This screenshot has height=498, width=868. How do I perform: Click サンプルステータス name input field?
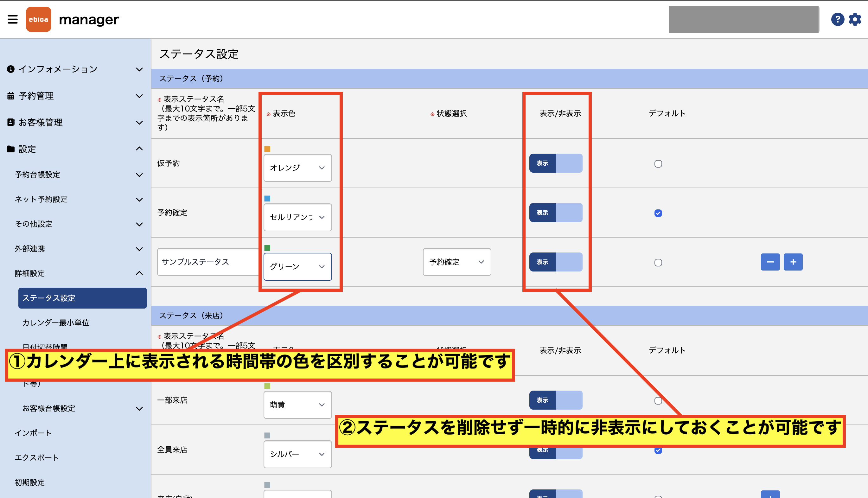(208, 262)
